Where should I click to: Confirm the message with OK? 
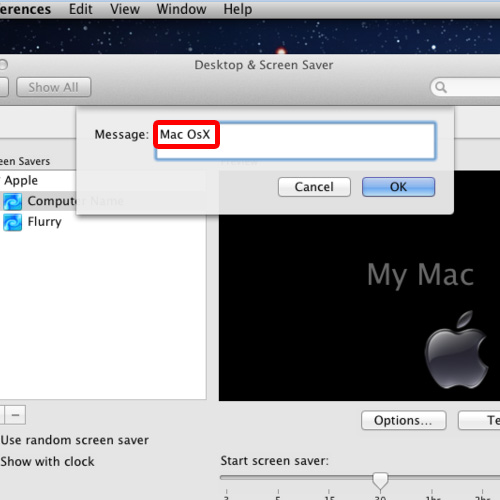click(x=398, y=187)
